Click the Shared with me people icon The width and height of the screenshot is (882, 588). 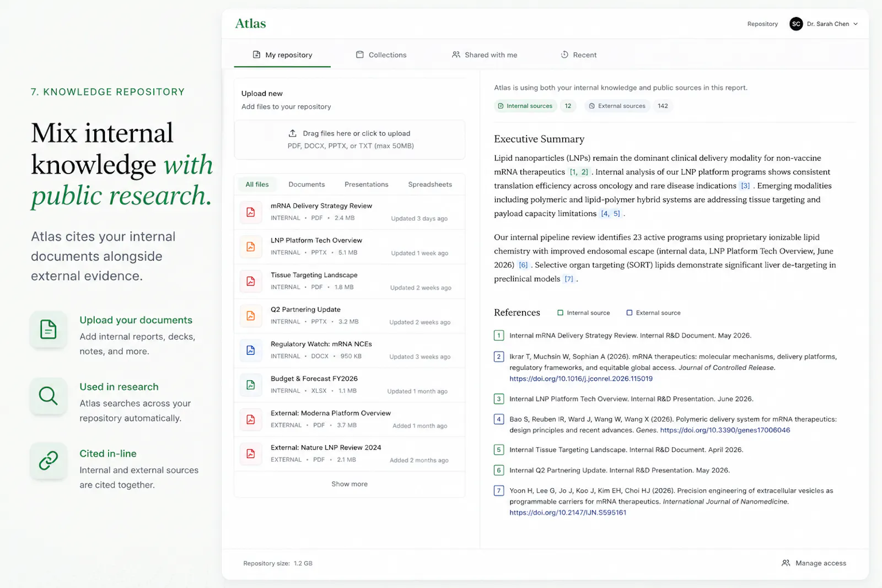pos(456,55)
